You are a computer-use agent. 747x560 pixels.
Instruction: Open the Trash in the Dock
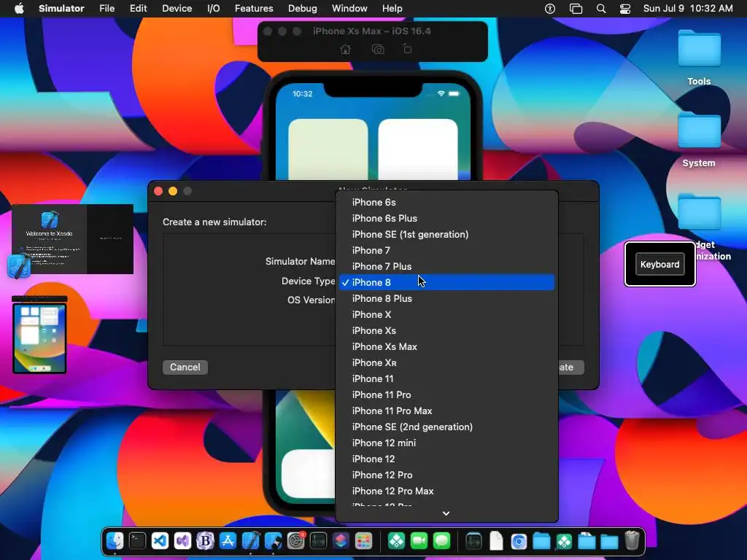pos(632,541)
